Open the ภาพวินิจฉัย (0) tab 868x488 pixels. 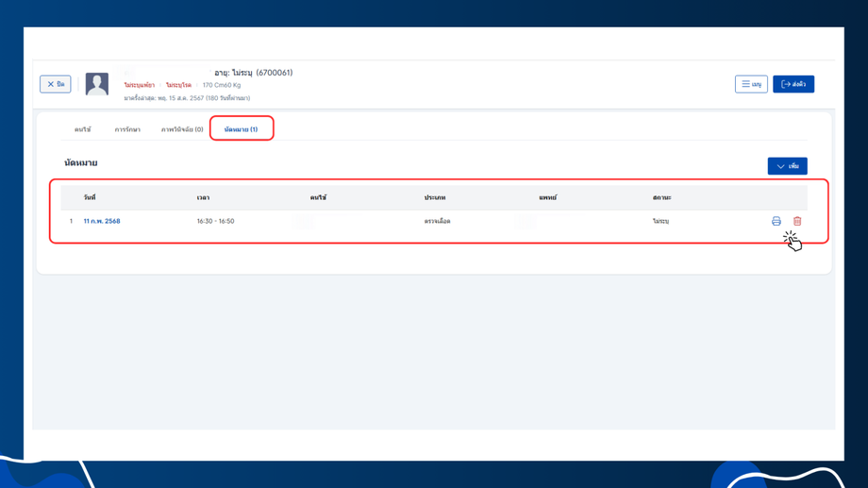(x=182, y=129)
